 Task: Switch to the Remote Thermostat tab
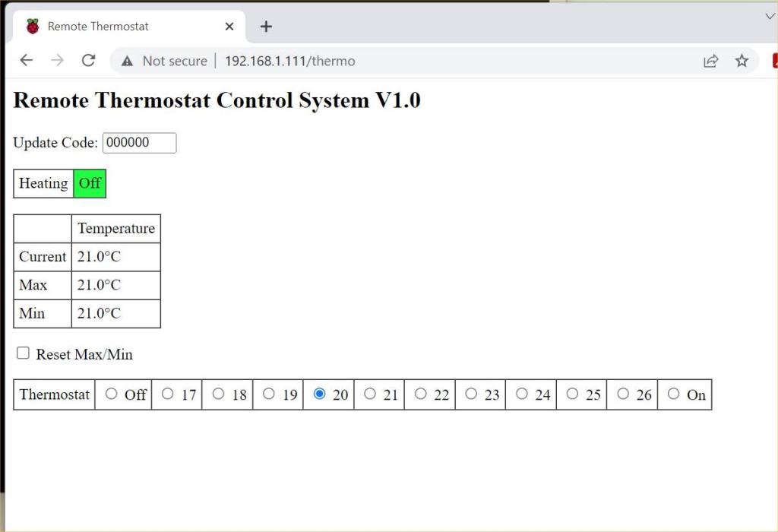(x=98, y=27)
